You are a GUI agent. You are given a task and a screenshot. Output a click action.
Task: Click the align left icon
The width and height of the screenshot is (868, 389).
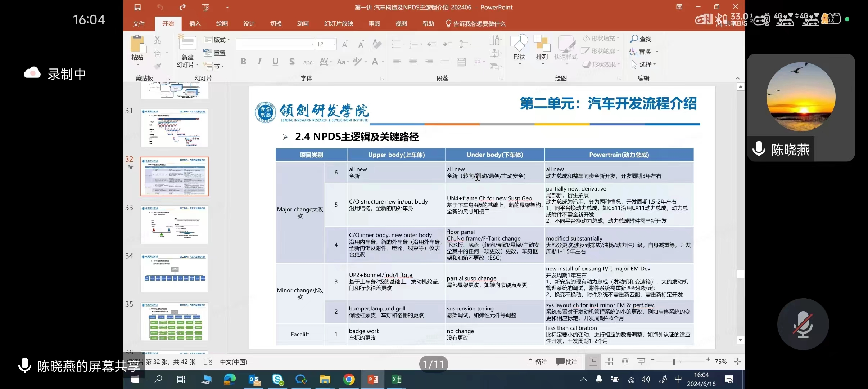[x=397, y=62]
